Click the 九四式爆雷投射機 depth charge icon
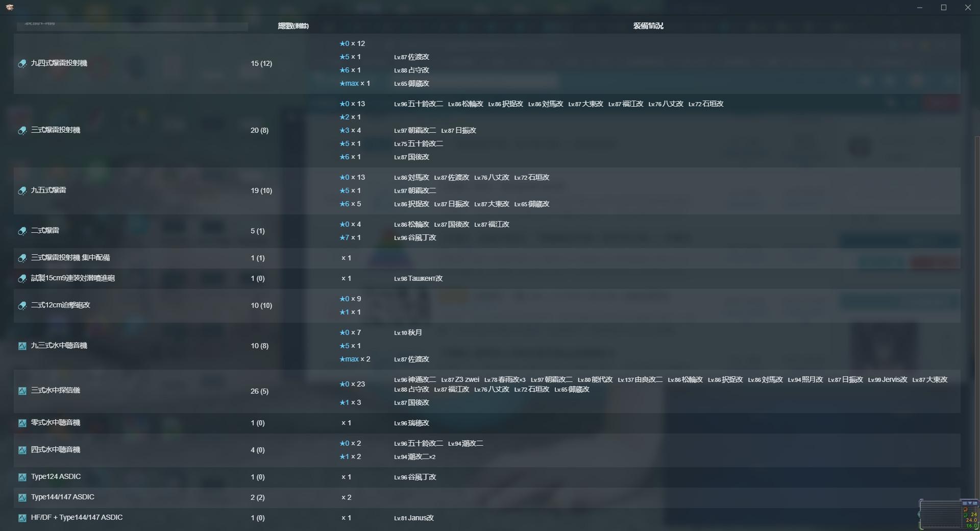Screen dimensions: 980x531 (22, 63)
